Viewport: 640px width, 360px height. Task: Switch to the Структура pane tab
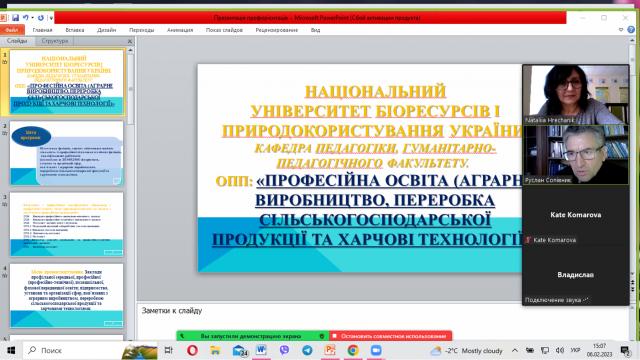(55, 41)
